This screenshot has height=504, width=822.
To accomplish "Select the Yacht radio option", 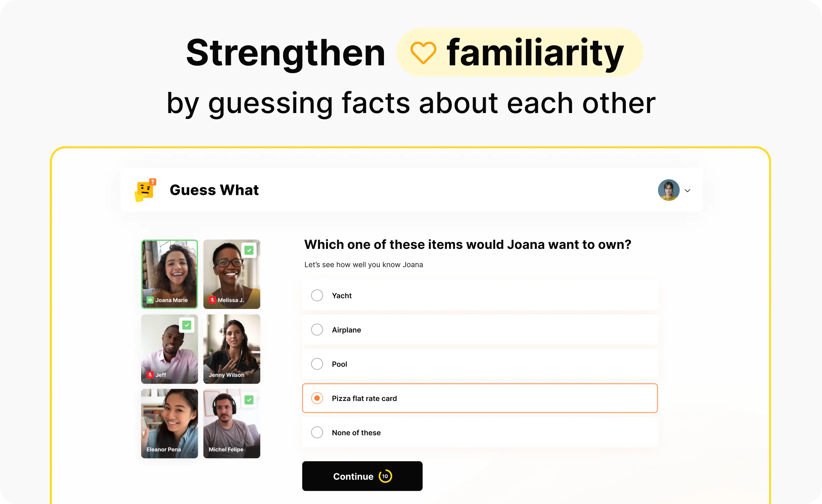I will click(x=317, y=296).
